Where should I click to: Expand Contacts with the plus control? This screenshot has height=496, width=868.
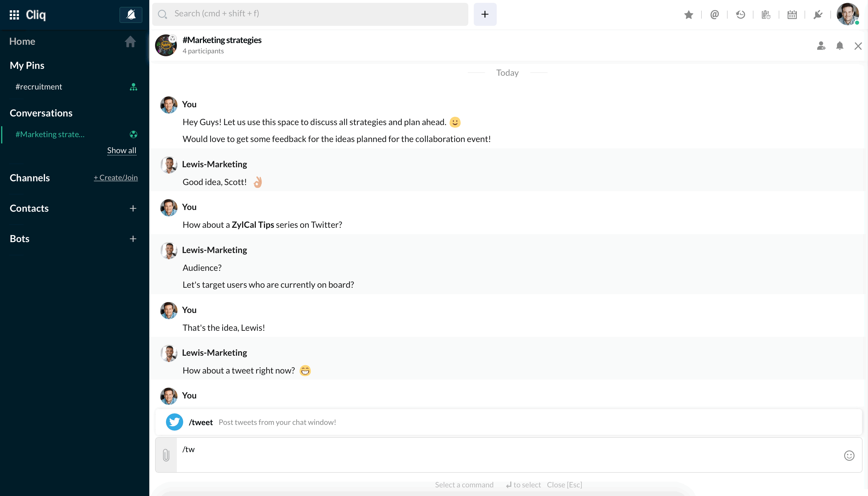click(133, 208)
